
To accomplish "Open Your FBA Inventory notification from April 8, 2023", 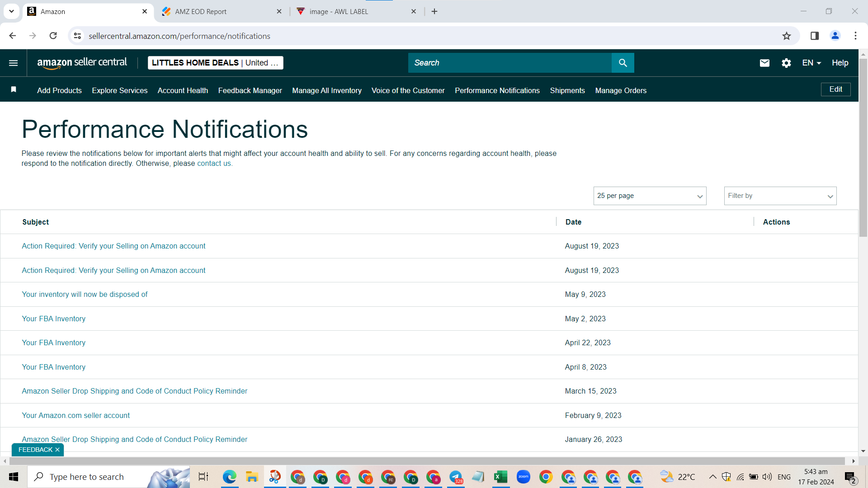I will [x=53, y=367].
